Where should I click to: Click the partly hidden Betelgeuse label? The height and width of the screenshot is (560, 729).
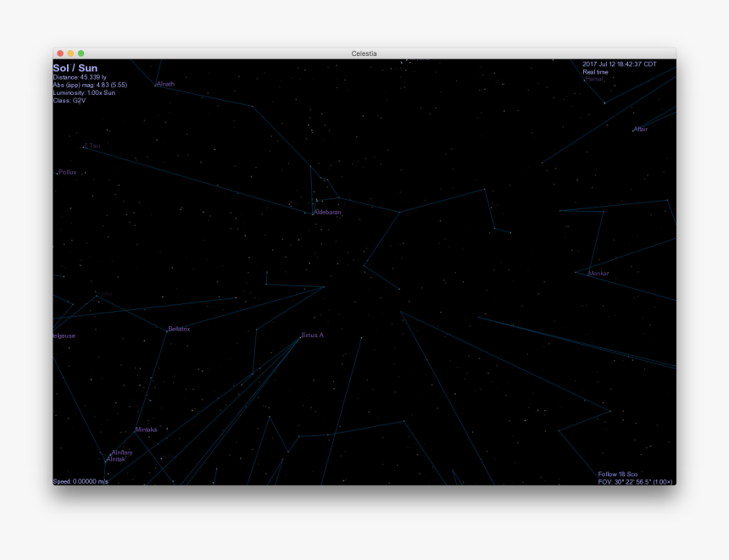(64, 336)
